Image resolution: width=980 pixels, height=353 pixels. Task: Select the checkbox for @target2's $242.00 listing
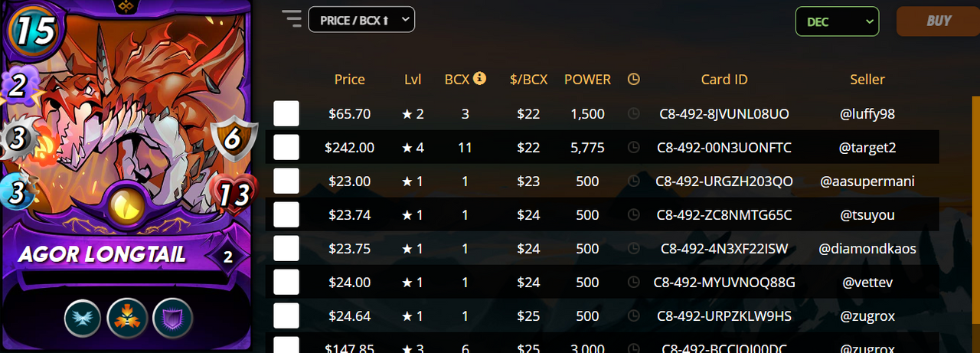coord(286,147)
